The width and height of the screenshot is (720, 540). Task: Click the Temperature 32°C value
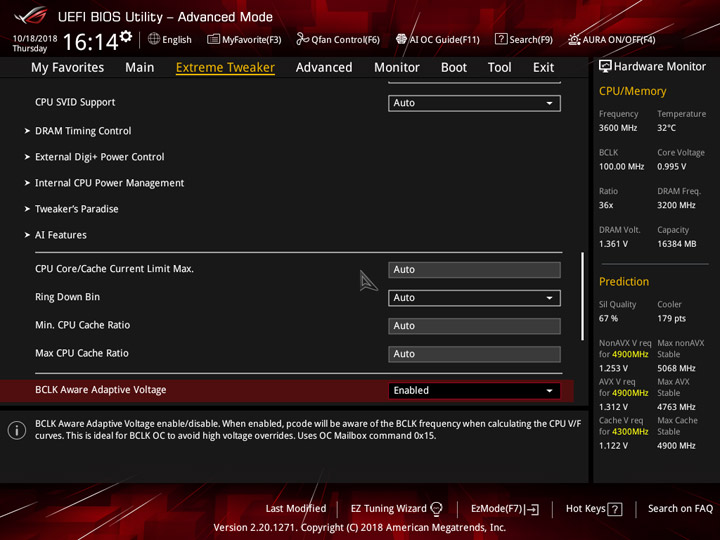[x=666, y=128]
